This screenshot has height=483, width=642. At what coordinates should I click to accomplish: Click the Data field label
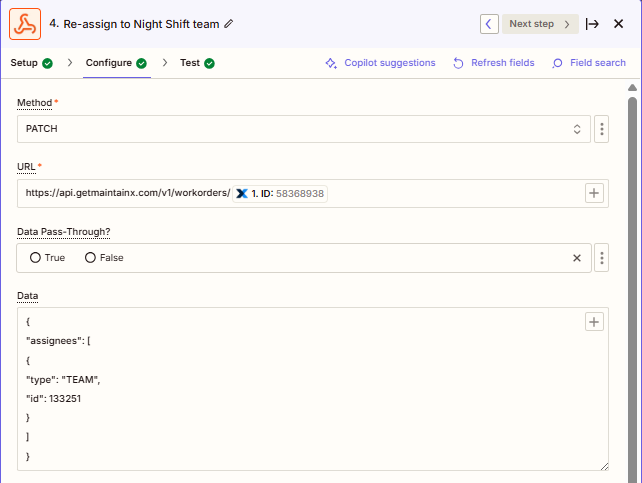(x=27, y=296)
